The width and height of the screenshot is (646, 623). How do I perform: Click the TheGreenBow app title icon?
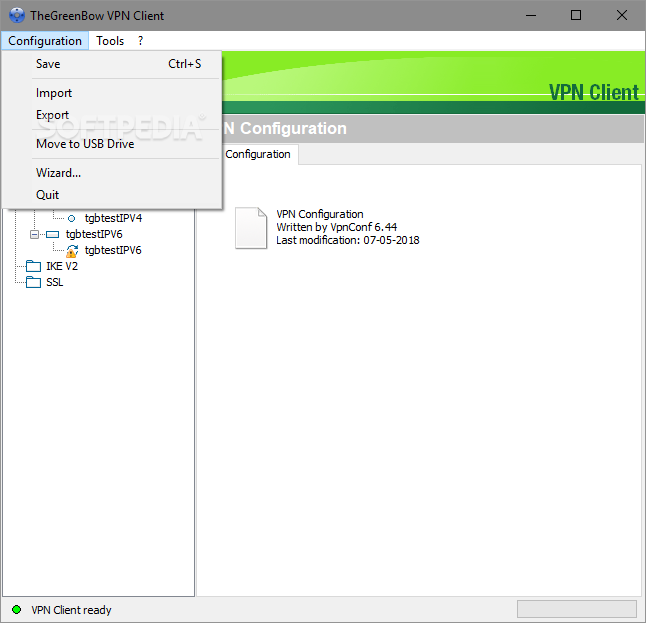tap(16, 15)
